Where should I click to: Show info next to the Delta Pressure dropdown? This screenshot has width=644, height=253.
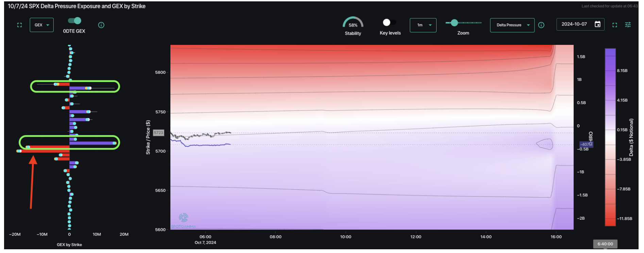541,25
